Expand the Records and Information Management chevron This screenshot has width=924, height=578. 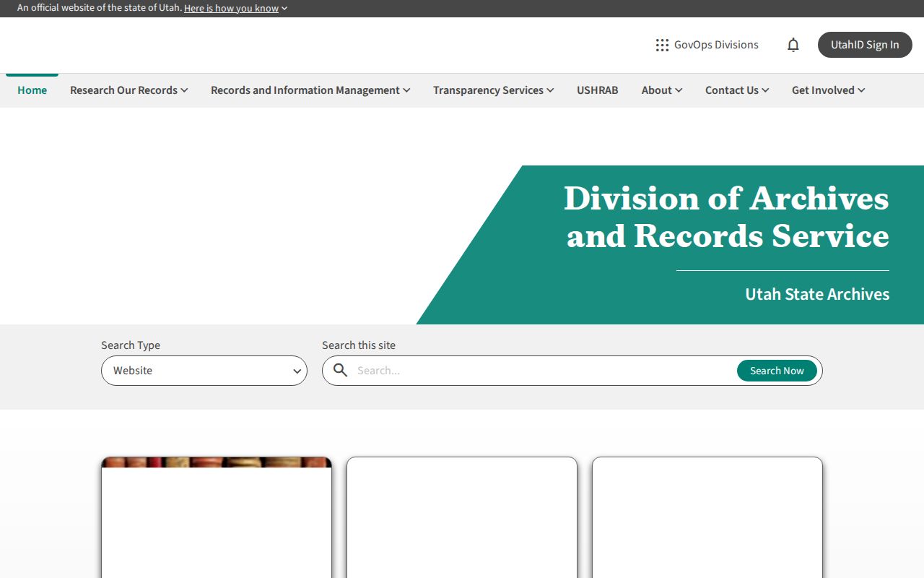pos(406,90)
